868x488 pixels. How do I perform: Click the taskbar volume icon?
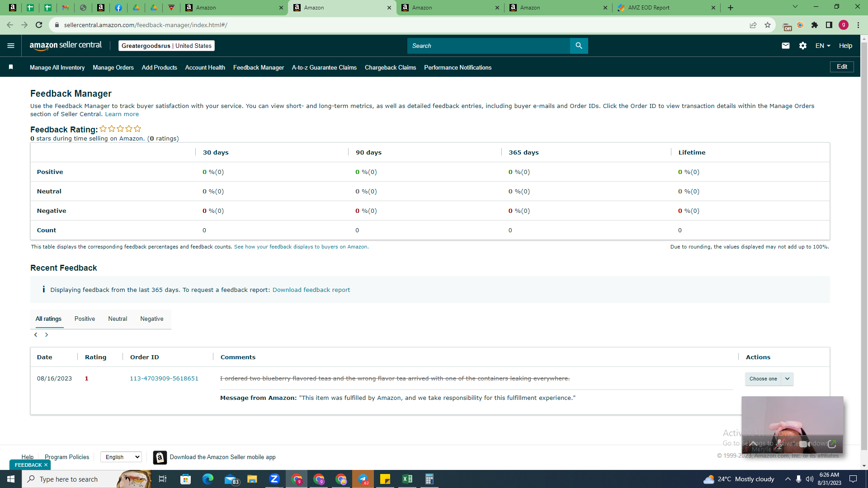[x=810, y=479]
